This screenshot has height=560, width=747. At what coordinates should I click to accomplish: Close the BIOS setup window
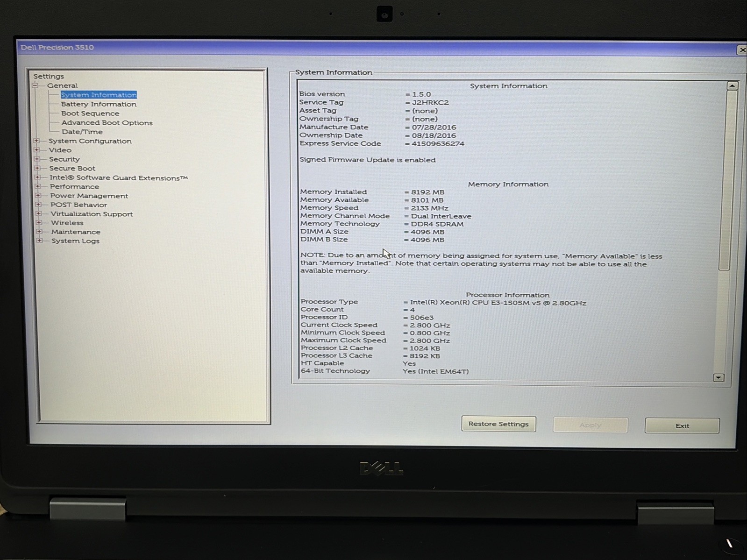pyautogui.click(x=742, y=50)
